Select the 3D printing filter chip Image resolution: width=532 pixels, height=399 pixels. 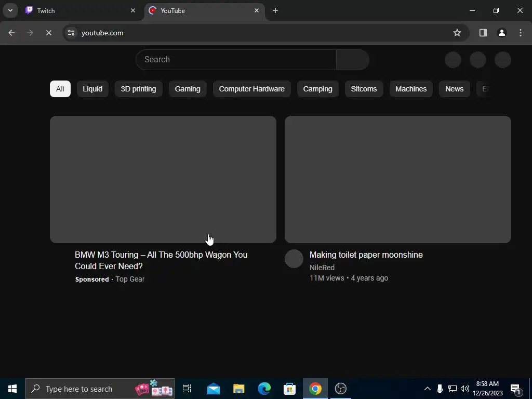point(138,89)
